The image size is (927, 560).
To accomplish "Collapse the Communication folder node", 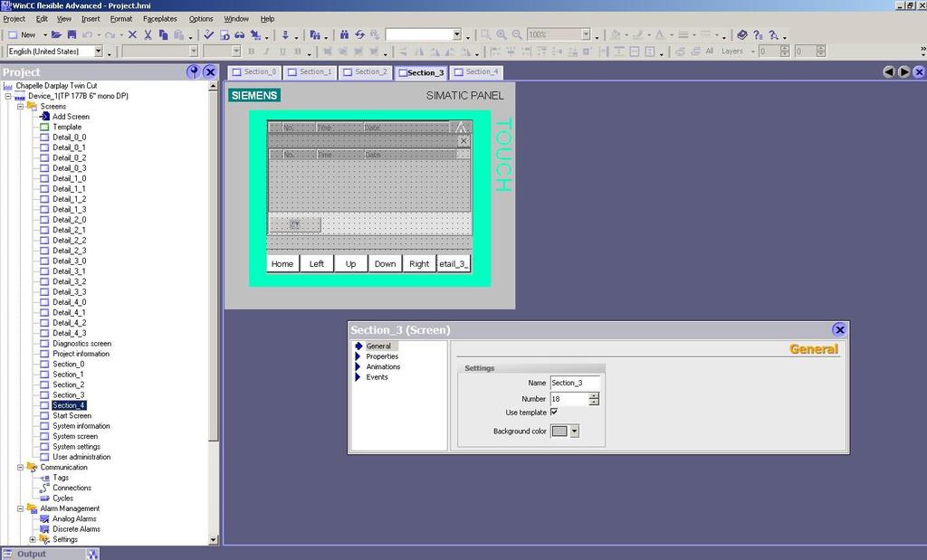I will [x=20, y=467].
